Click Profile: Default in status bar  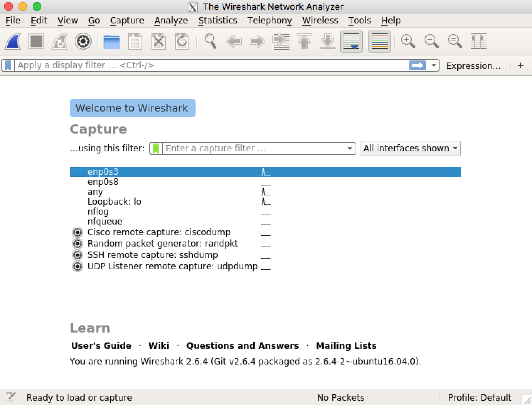click(x=479, y=398)
